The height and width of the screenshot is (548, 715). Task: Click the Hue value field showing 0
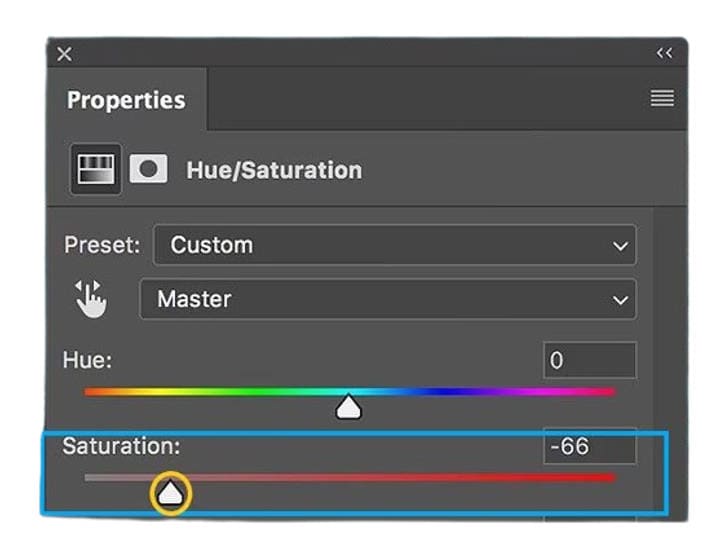(x=590, y=360)
